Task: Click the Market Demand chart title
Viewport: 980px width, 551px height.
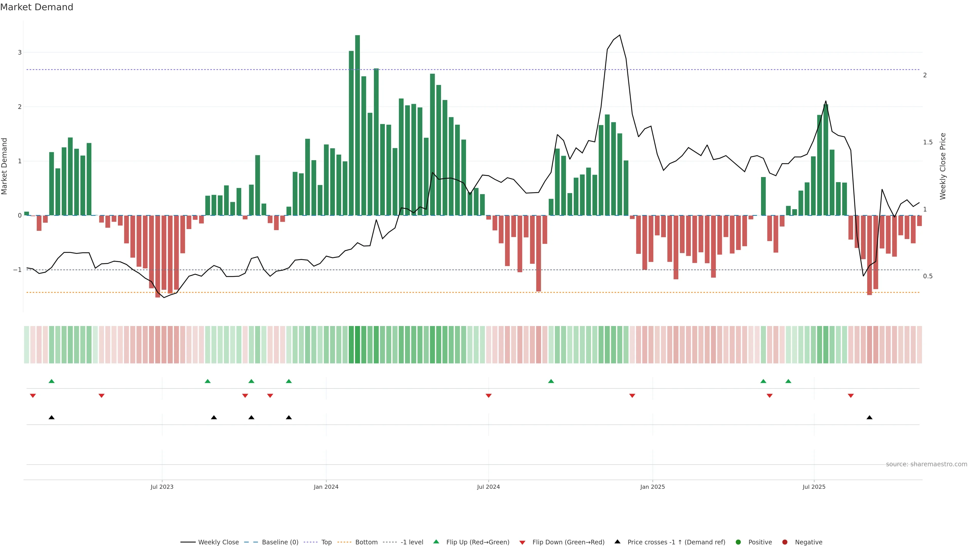Action: 36,7
